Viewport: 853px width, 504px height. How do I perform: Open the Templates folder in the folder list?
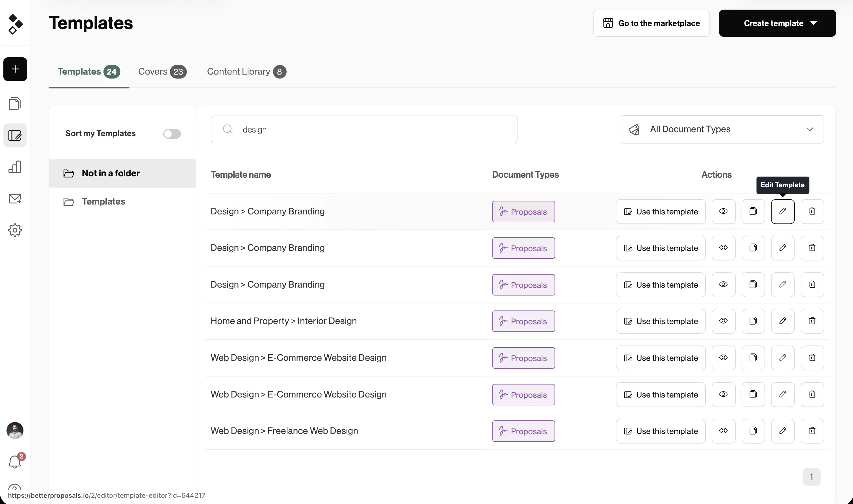click(x=122, y=201)
